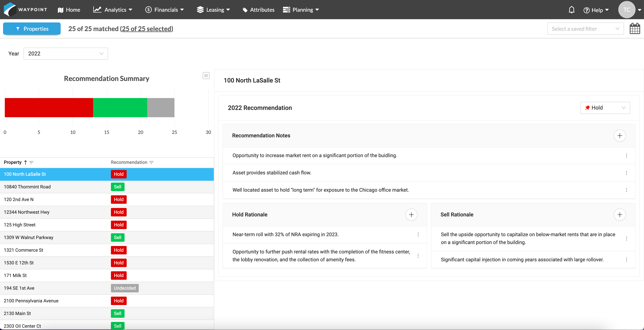Screen dimensions: 644x330
Task: Open options for 'Sell the upside' rationale
Action: [627, 238]
